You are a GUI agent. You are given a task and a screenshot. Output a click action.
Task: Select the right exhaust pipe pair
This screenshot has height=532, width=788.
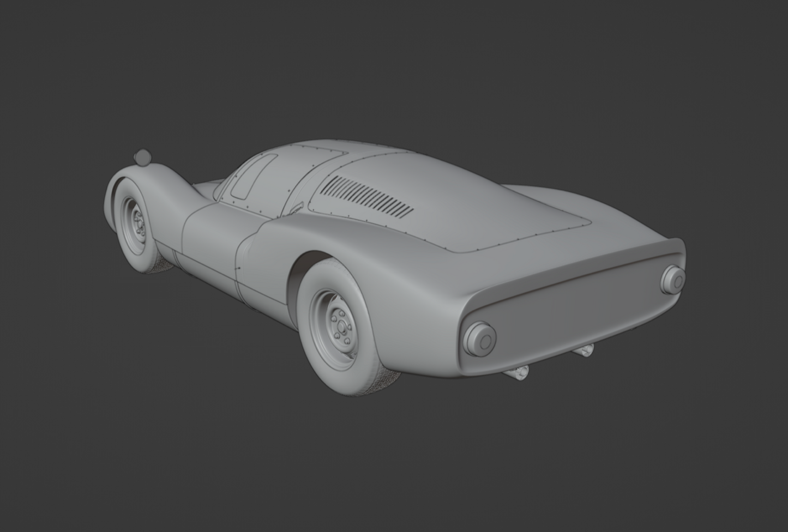click(583, 351)
